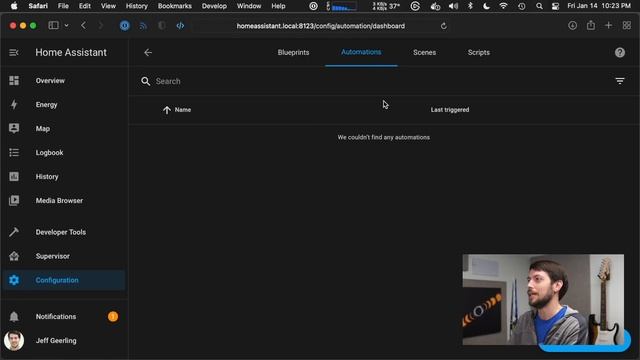
Task: Click Safari's forward navigation arrow
Action: (101, 26)
